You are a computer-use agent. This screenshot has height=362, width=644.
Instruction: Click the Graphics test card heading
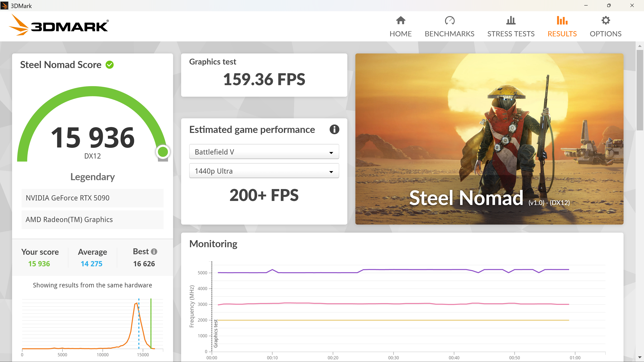212,62
